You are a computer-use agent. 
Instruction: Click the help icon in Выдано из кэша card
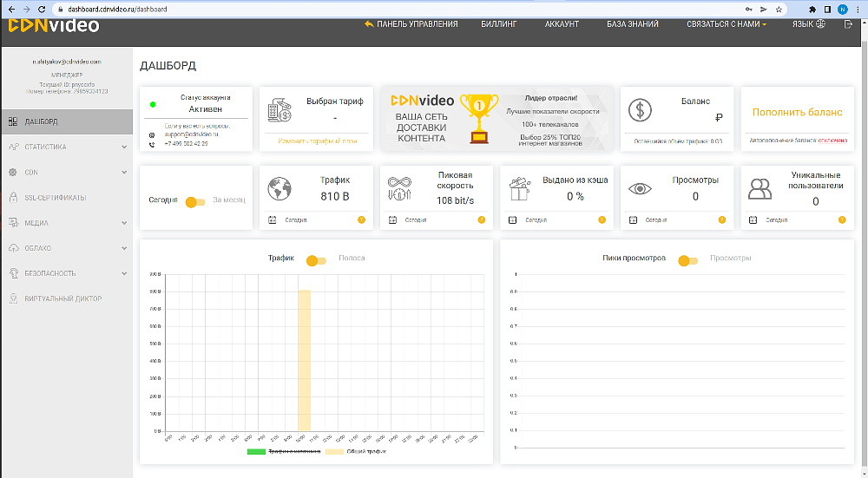[x=602, y=220]
